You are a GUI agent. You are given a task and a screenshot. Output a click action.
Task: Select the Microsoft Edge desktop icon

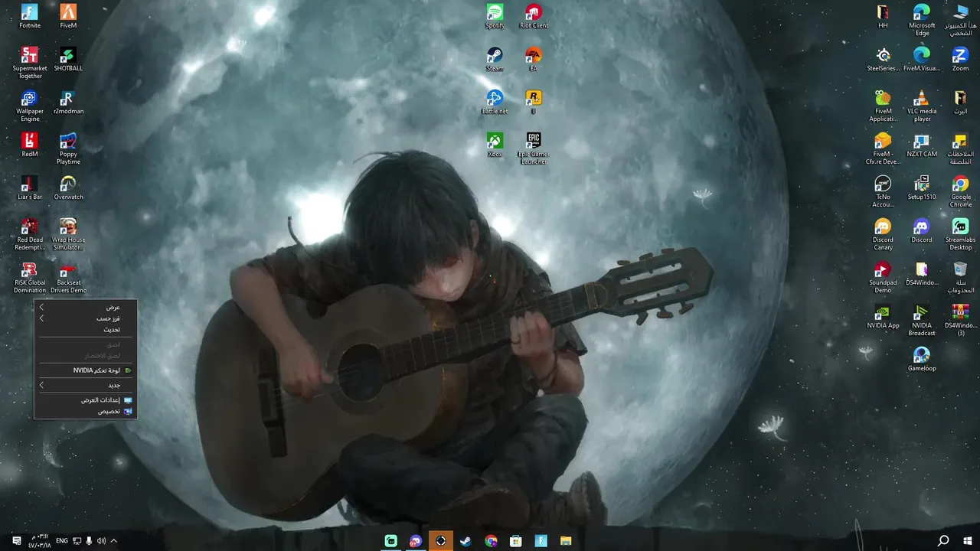pyautogui.click(x=922, y=20)
